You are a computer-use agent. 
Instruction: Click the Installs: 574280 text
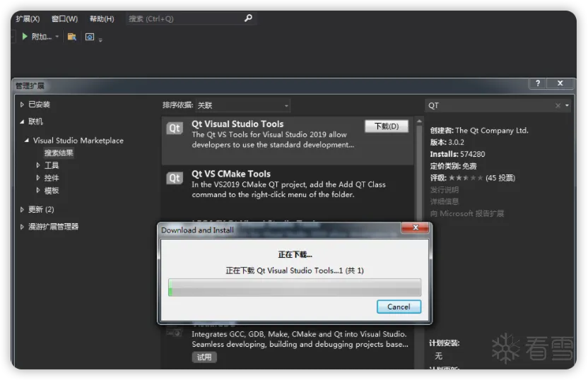pos(457,154)
